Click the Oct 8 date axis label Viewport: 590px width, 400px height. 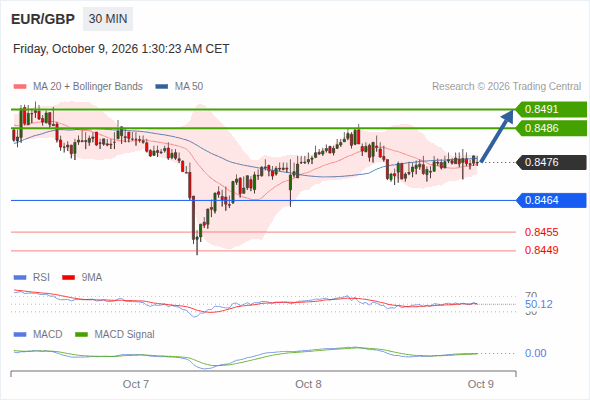coord(308,384)
